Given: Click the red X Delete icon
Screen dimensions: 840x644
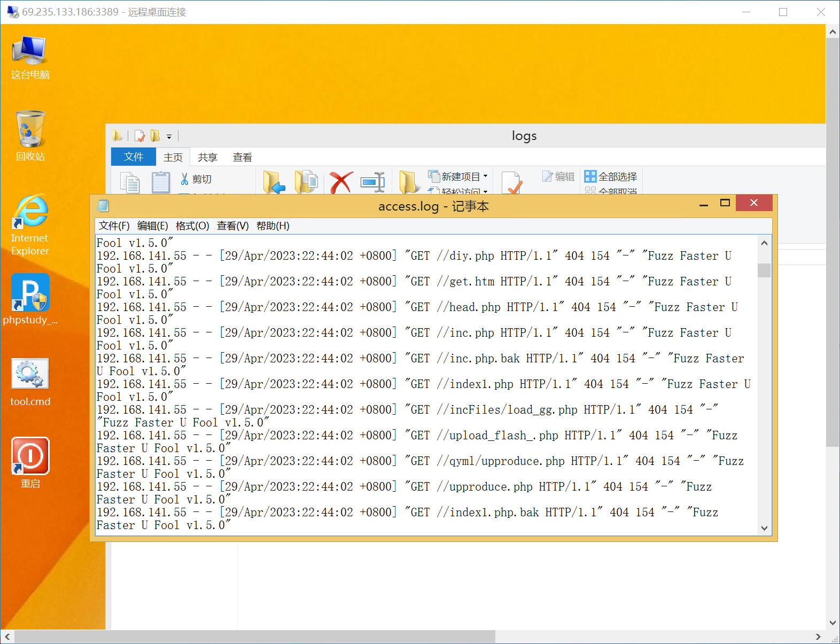Looking at the screenshot, I should [x=341, y=182].
